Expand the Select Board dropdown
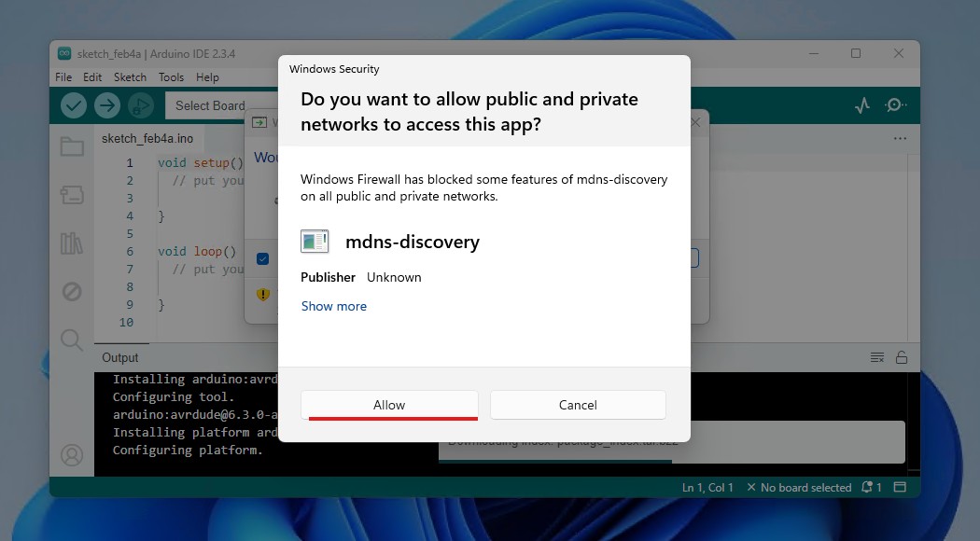 coord(210,105)
